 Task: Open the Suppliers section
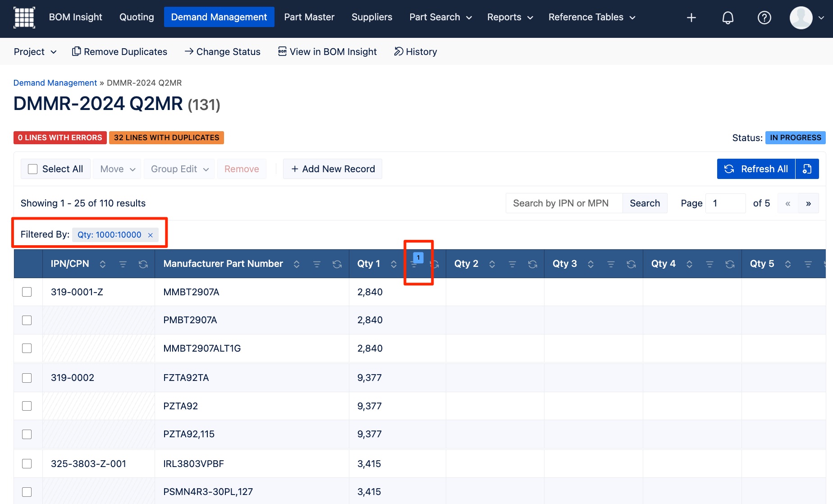(x=372, y=17)
